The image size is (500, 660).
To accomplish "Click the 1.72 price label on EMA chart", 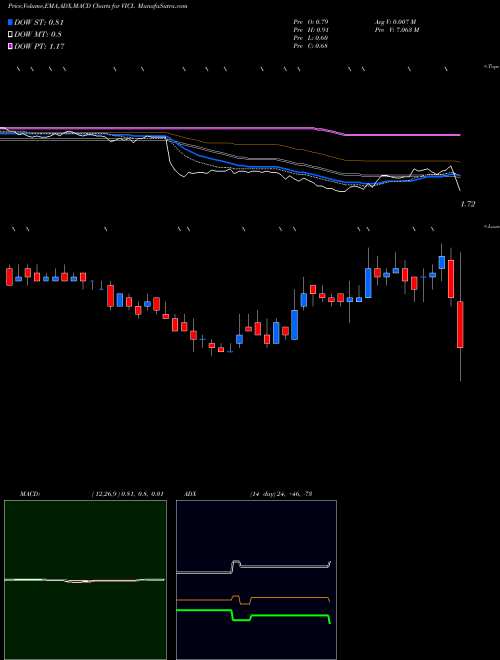I will 468,204.
